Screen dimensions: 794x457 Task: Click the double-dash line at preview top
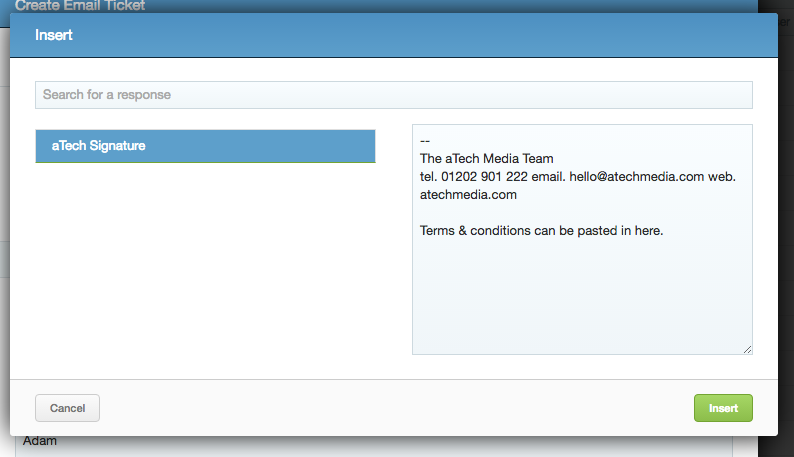[425, 141]
